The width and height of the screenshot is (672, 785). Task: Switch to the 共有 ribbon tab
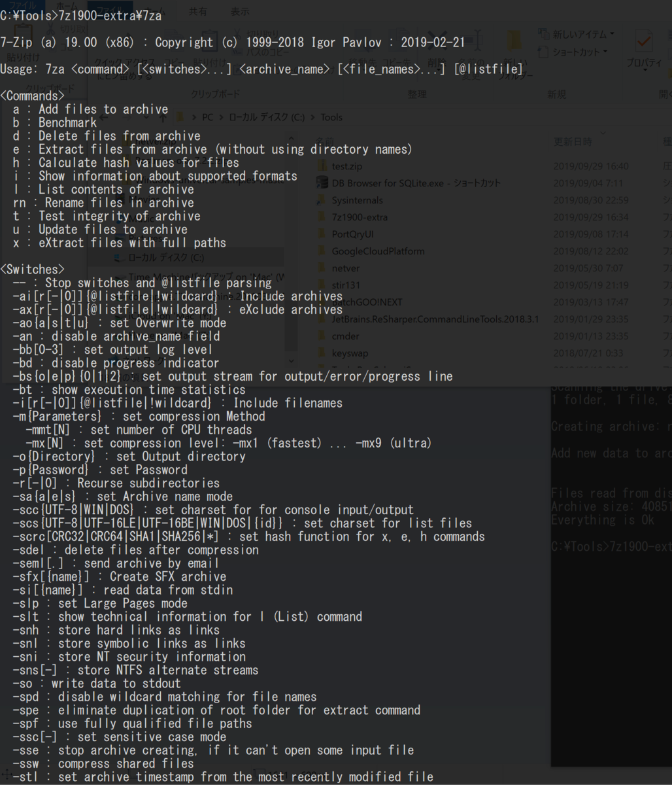pos(198,12)
